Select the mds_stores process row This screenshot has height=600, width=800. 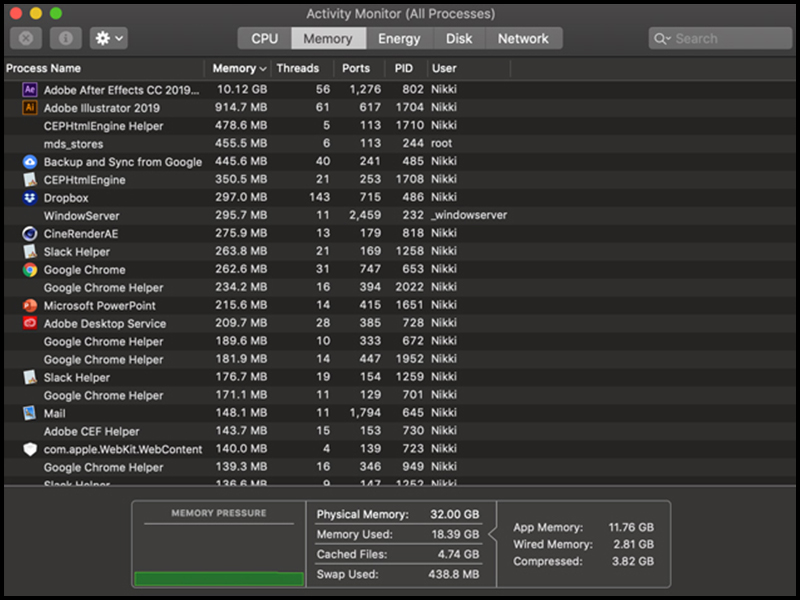point(399,143)
